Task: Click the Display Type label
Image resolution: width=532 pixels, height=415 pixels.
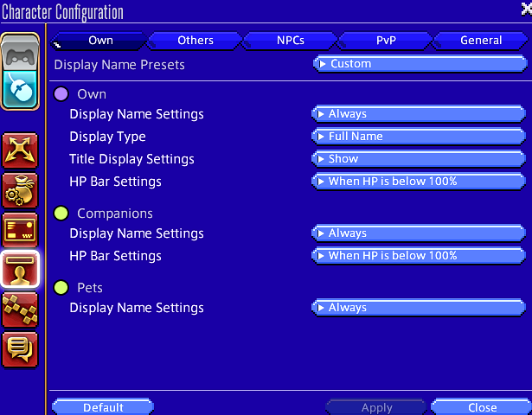Action: pos(107,137)
